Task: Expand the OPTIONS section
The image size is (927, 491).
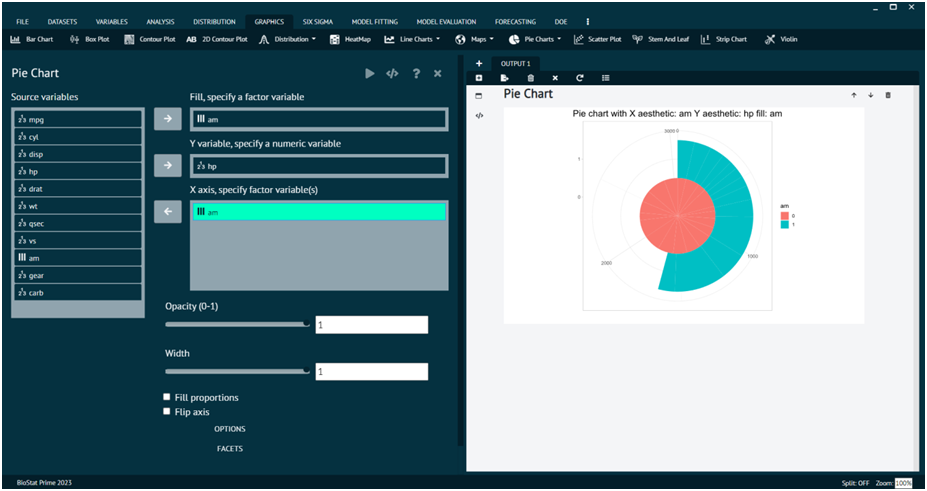Action: point(230,429)
